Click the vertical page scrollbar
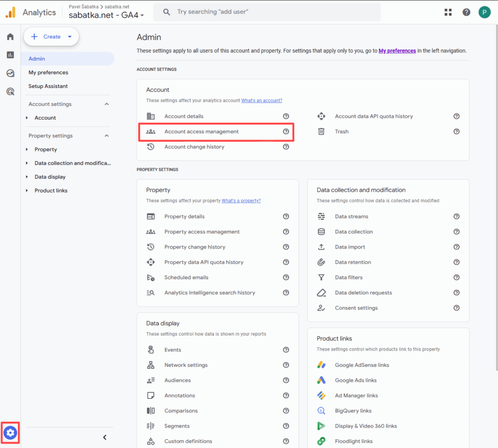498x448 pixels. [496, 197]
